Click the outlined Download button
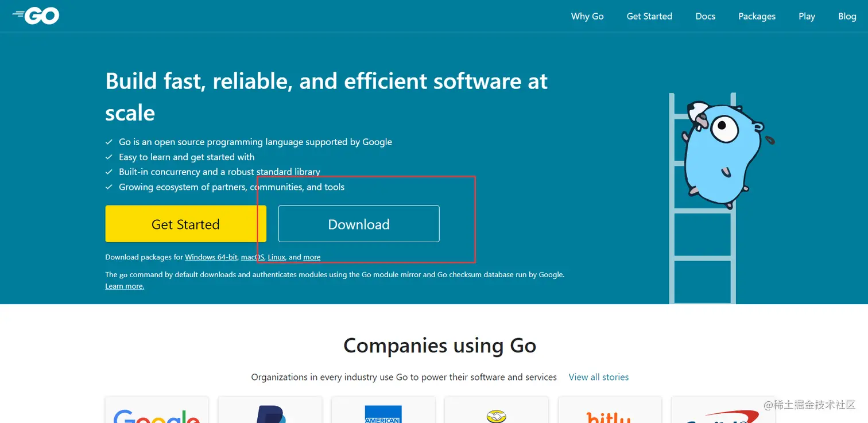Viewport: 868px width, 423px height. 359,224
